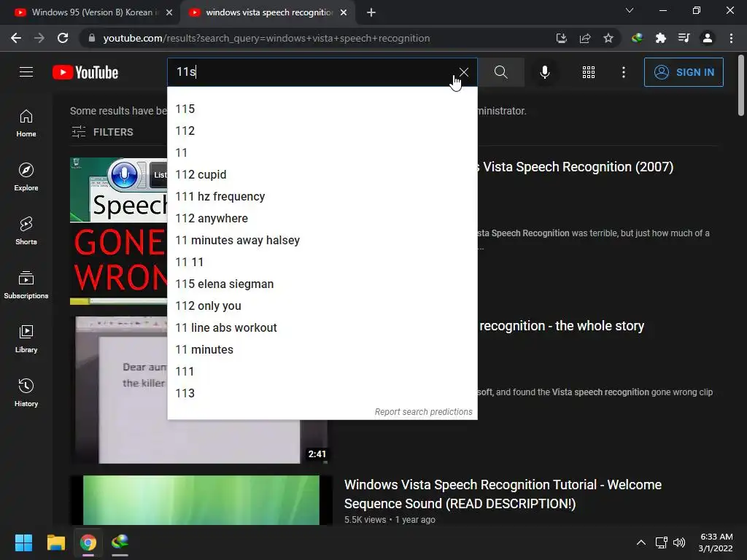Start voice search with the microphone
This screenshot has height=560, width=747.
point(544,72)
